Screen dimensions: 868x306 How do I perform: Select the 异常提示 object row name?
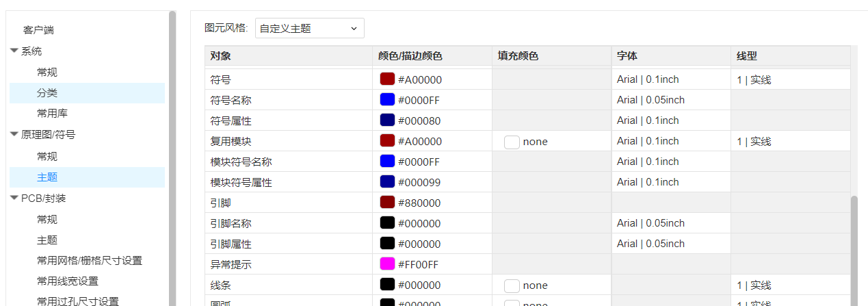point(231,264)
